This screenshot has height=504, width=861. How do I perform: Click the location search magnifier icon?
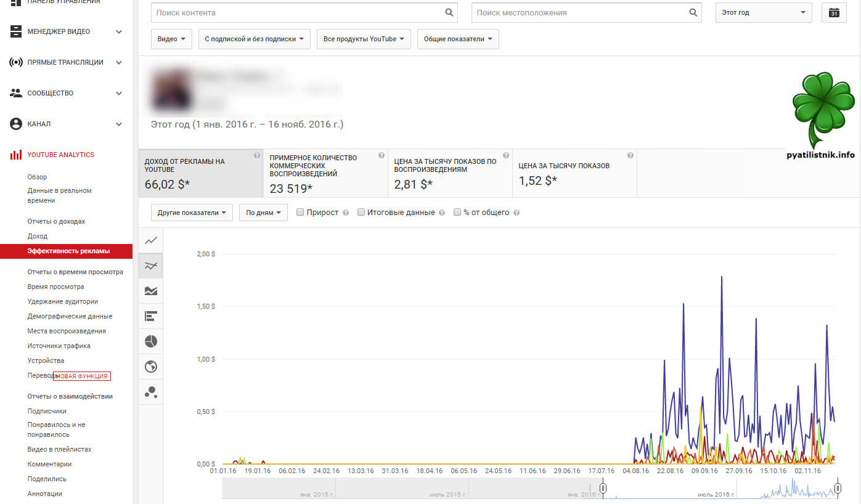pyautogui.click(x=693, y=12)
